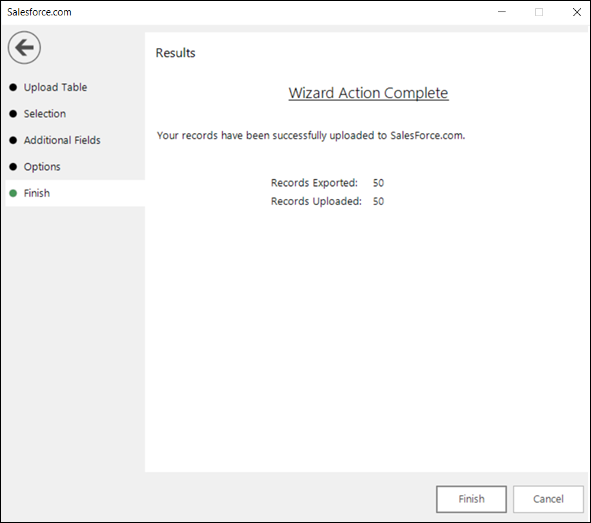Open the Selection wizard step

44,114
